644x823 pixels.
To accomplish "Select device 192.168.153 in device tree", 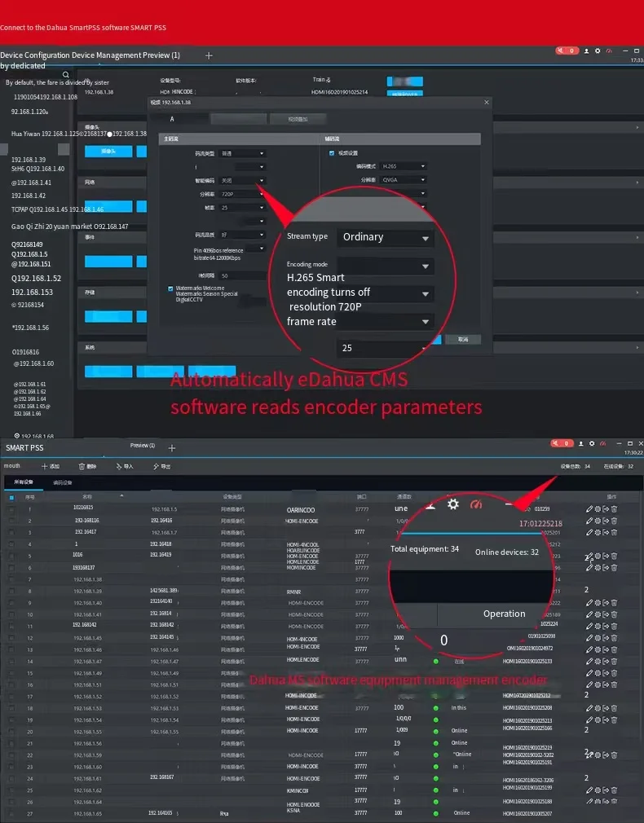I will click(32, 292).
